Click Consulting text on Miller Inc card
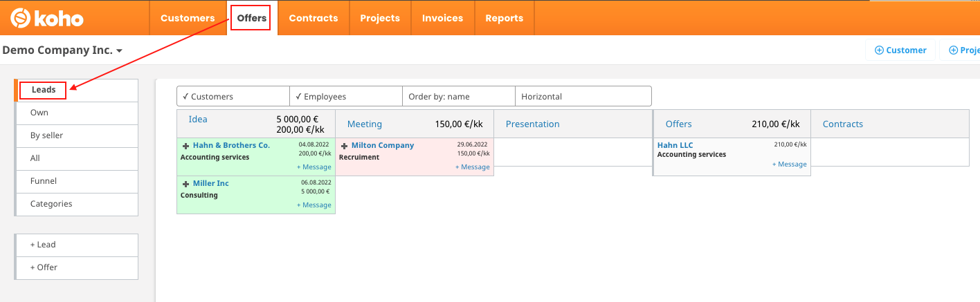 [x=199, y=196]
